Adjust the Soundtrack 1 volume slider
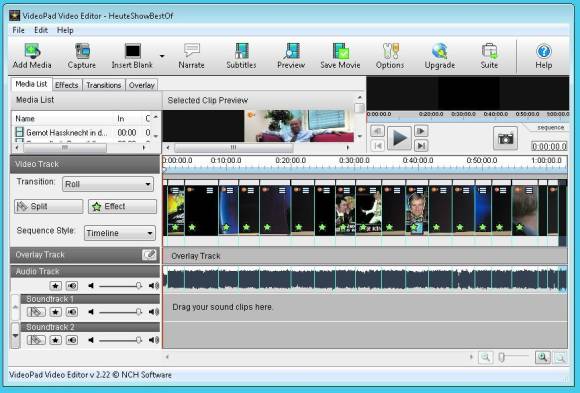This screenshot has width=580, height=393. [138, 312]
